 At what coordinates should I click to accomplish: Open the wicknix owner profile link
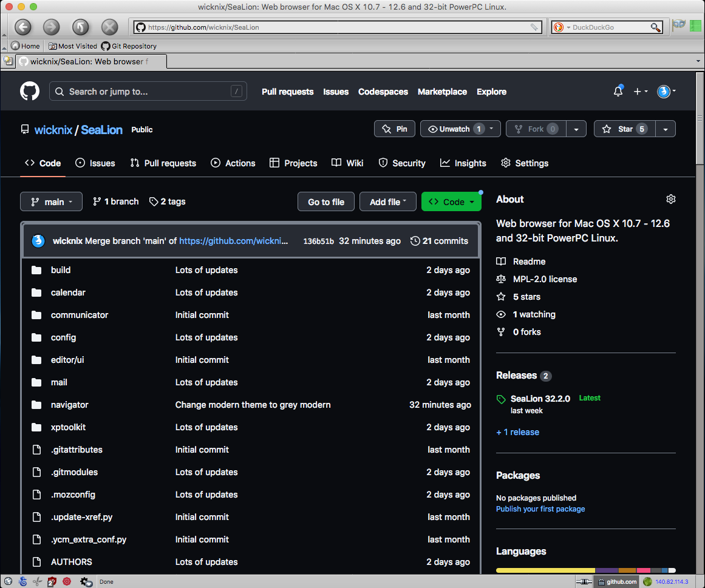53,130
